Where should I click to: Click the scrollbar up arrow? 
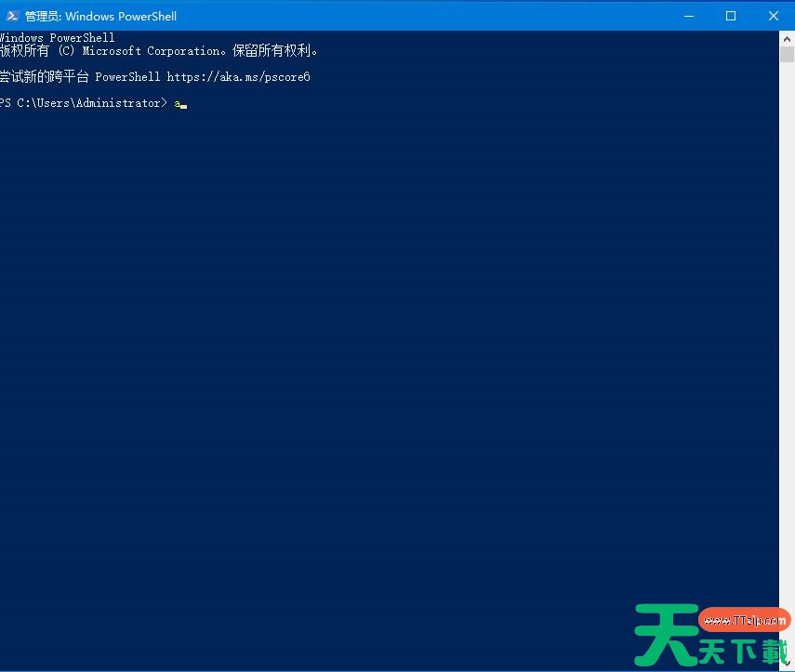tap(787, 38)
